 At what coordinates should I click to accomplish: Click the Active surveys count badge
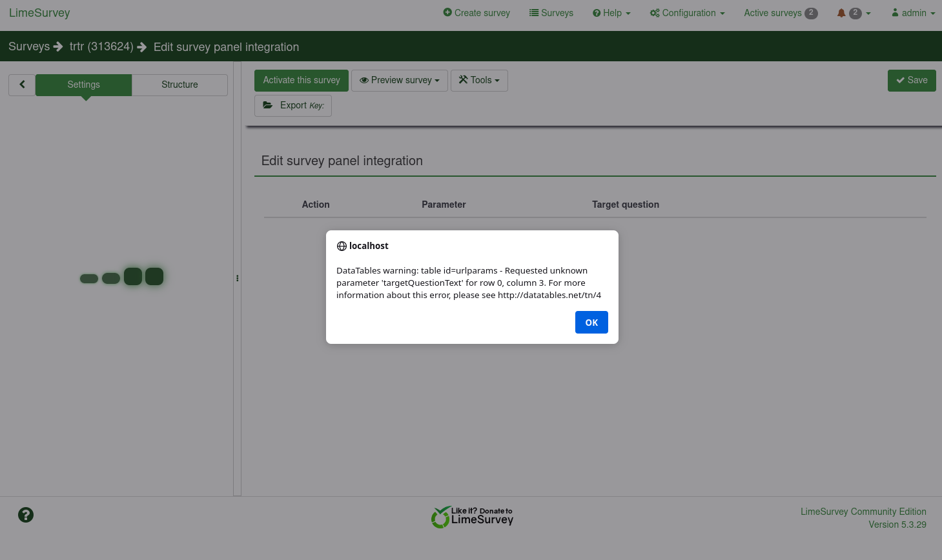[811, 13]
